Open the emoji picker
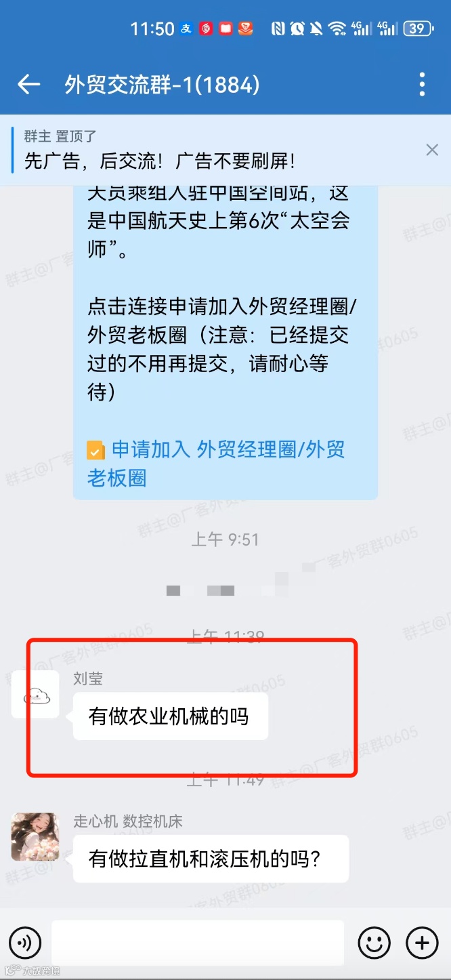This screenshot has width=451, height=980. (374, 943)
